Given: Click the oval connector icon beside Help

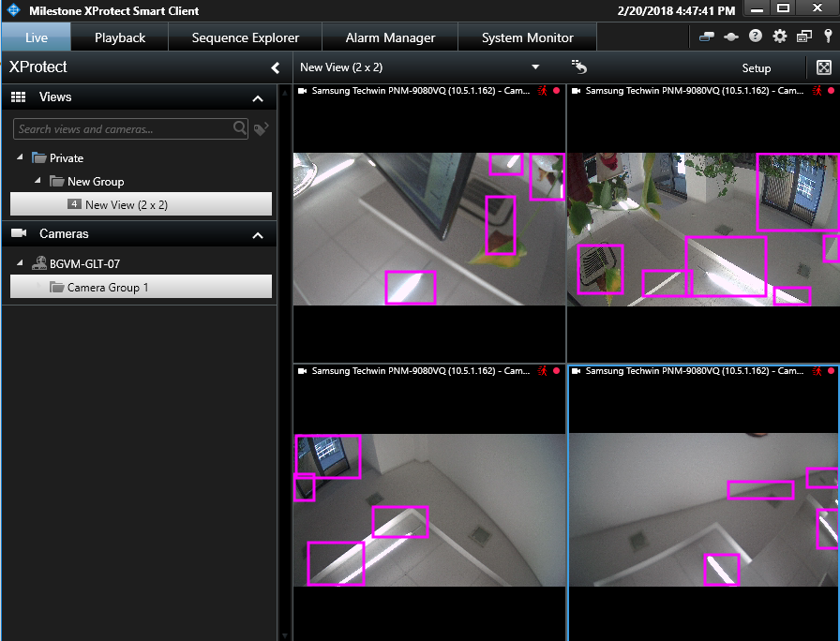Looking at the screenshot, I should tap(730, 37).
